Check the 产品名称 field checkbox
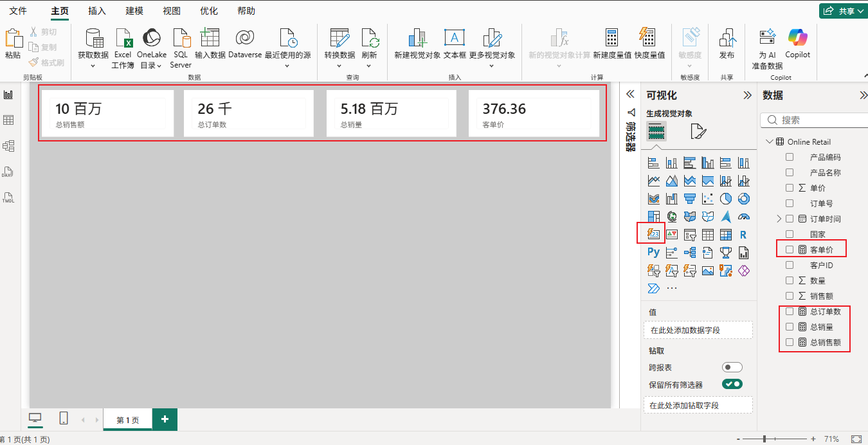 (x=790, y=172)
